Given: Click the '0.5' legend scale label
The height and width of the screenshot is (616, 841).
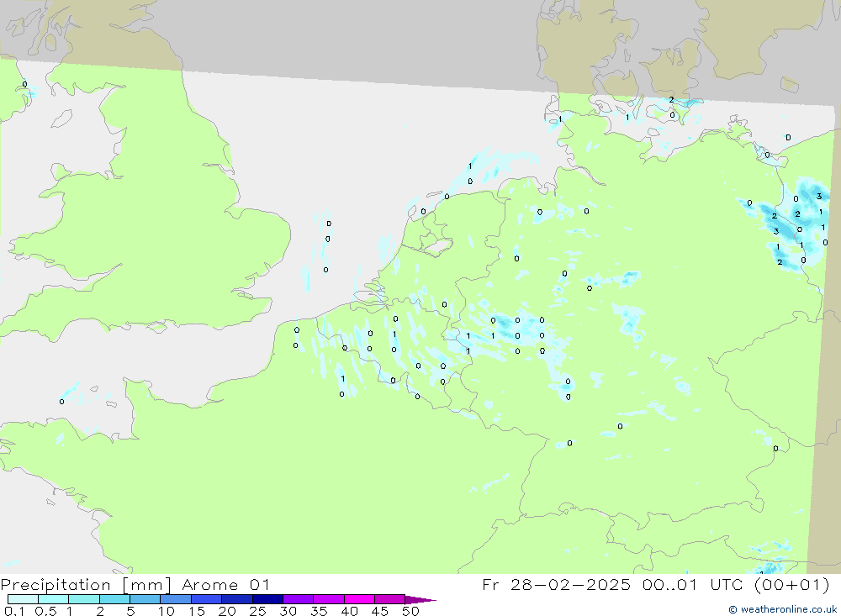Looking at the screenshot, I should (x=45, y=611).
